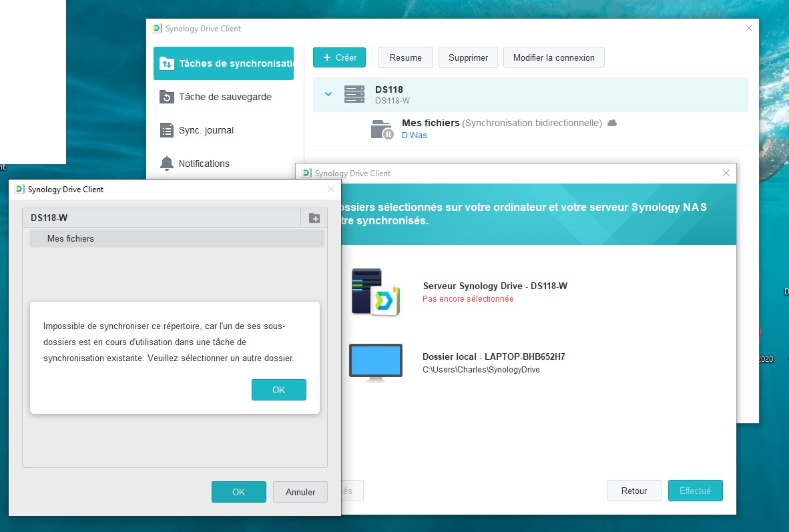Click the Synology Drive server NAS icon in wizard
The width and height of the screenshot is (789, 532).
375,292
